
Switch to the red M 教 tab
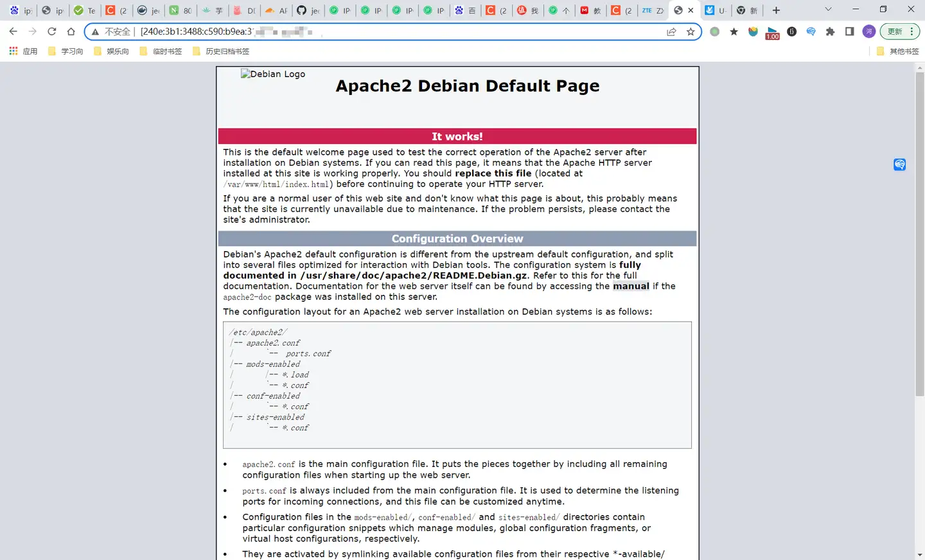[590, 10]
